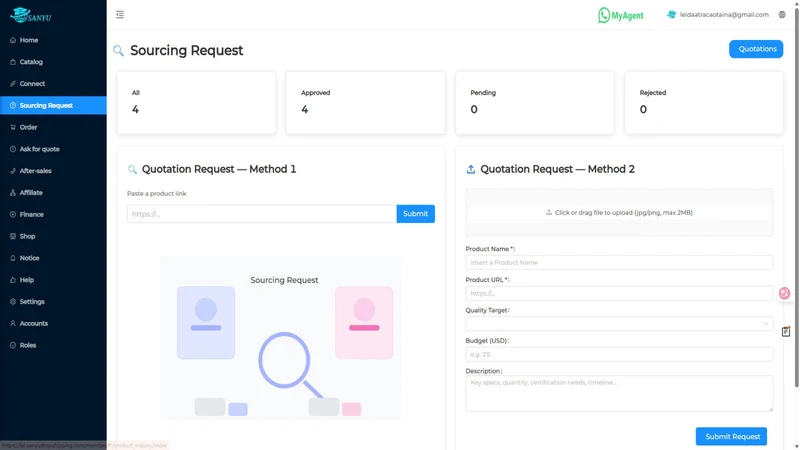Click the file upload drop area
Image resolution: width=800 pixels, height=450 pixels.
[619, 212]
